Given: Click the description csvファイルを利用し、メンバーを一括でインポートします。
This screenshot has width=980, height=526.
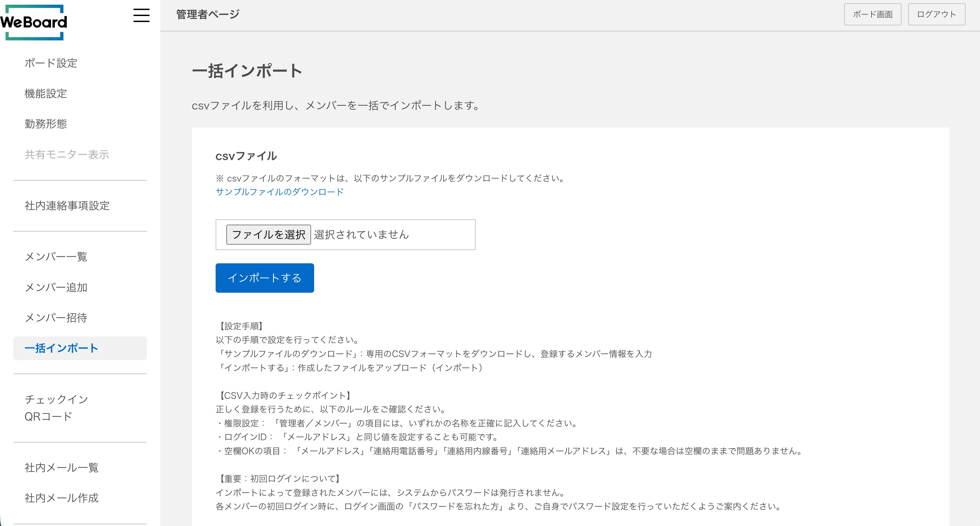Looking at the screenshot, I should pyautogui.click(x=337, y=105).
